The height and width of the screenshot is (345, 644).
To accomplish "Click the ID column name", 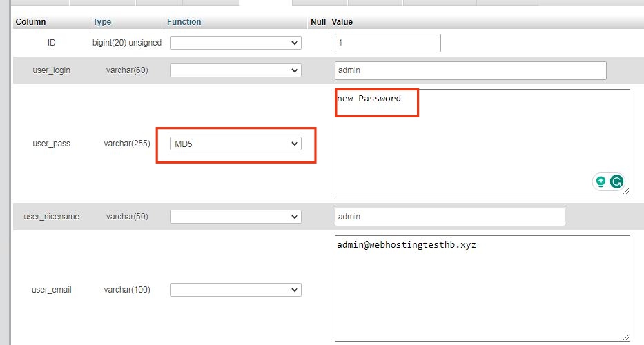I will 51,43.
